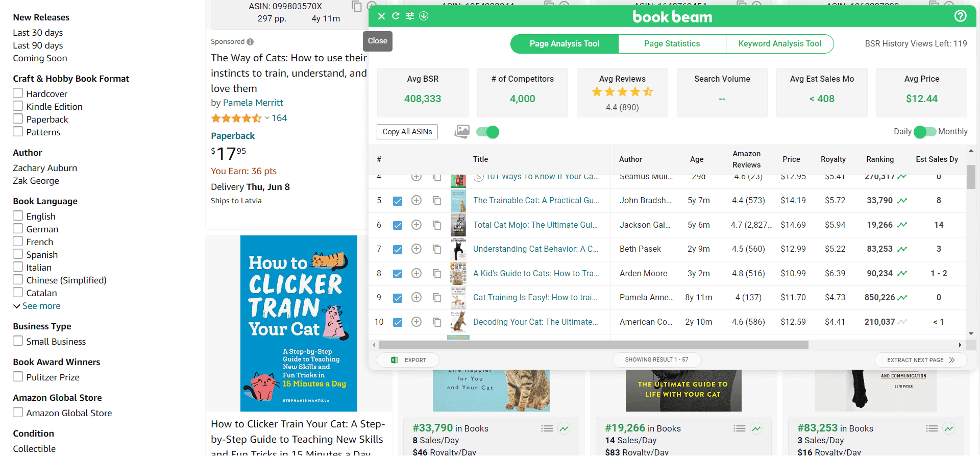This screenshot has width=980, height=456.
Task: Click the vertical scrollbar thumb of the table
Action: pyautogui.click(x=971, y=177)
